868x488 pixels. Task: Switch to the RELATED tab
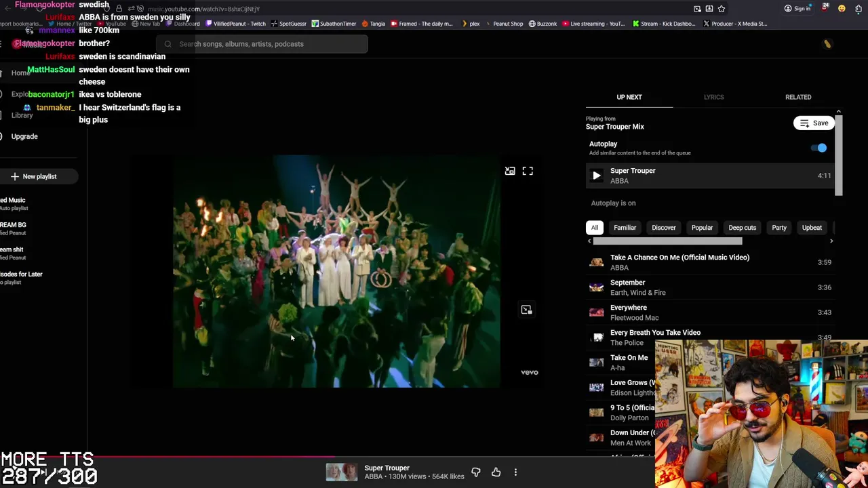798,97
